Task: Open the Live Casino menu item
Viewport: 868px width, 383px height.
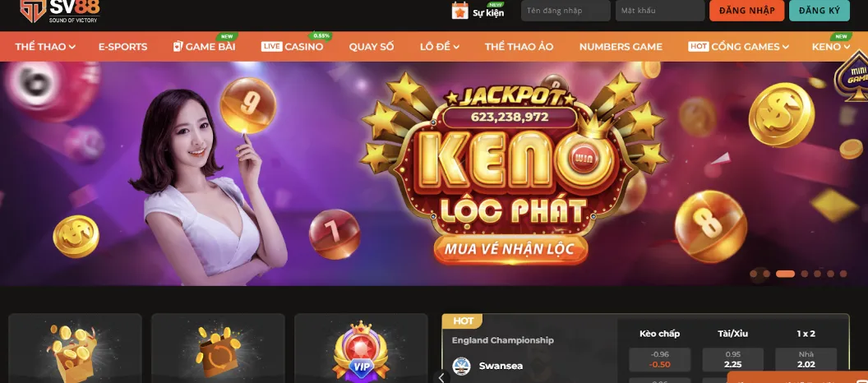Action: tap(293, 47)
